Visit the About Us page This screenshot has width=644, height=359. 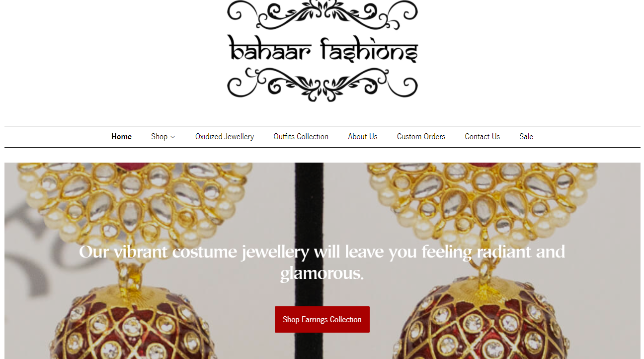point(363,137)
